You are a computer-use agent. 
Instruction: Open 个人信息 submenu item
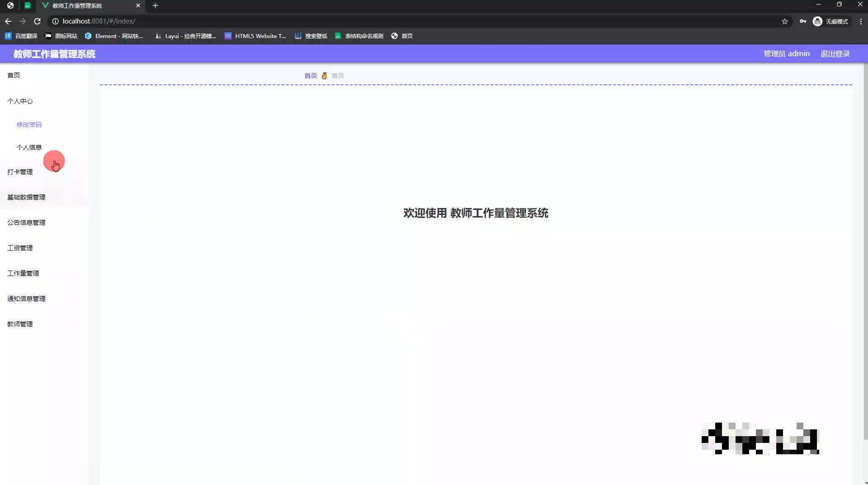click(44, 147)
